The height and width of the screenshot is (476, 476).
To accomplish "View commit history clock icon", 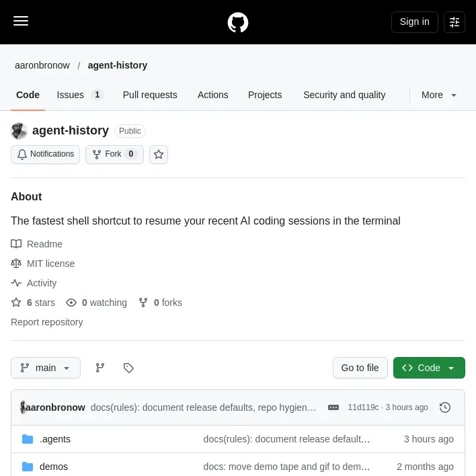I will pyautogui.click(x=444, y=407).
